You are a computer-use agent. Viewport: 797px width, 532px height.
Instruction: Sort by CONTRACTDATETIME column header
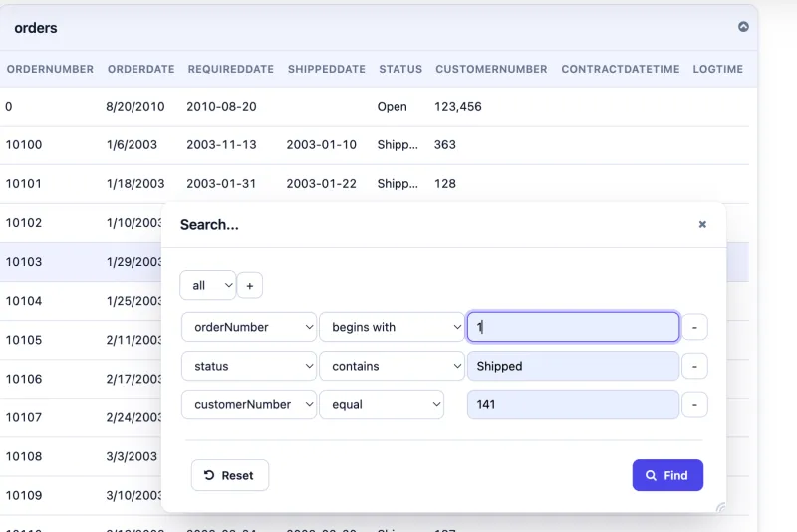pos(620,69)
